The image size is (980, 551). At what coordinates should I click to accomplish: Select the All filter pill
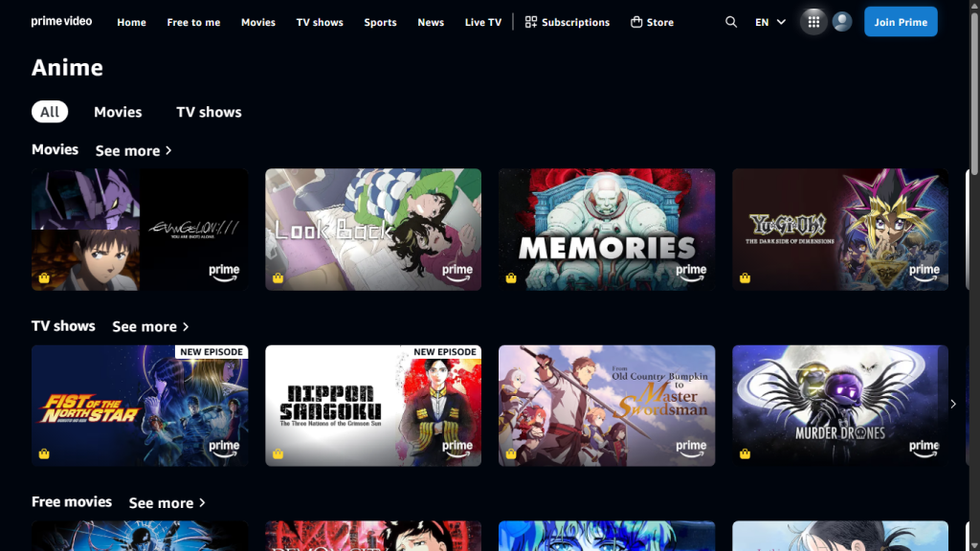pyautogui.click(x=50, y=112)
